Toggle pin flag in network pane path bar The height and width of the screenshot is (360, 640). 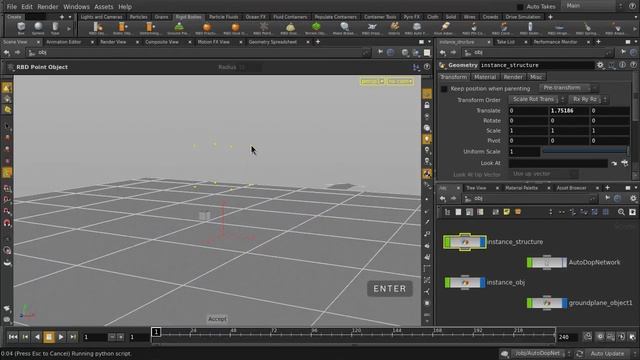608,198
